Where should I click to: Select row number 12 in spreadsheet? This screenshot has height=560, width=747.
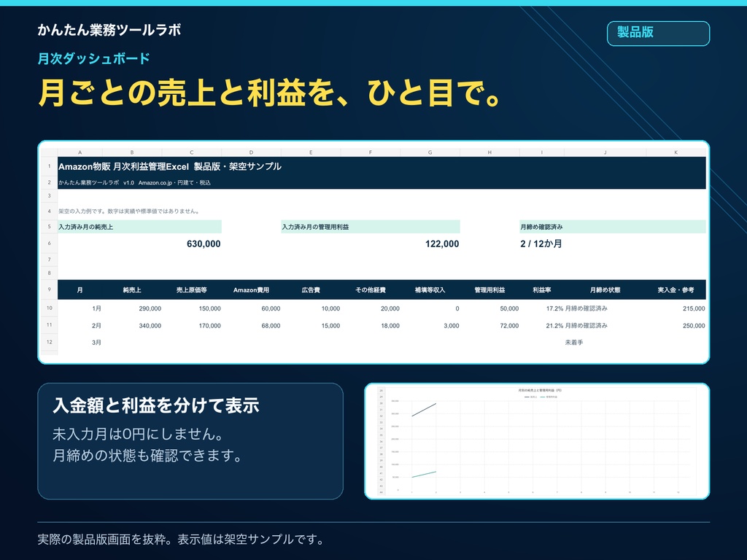(49, 342)
